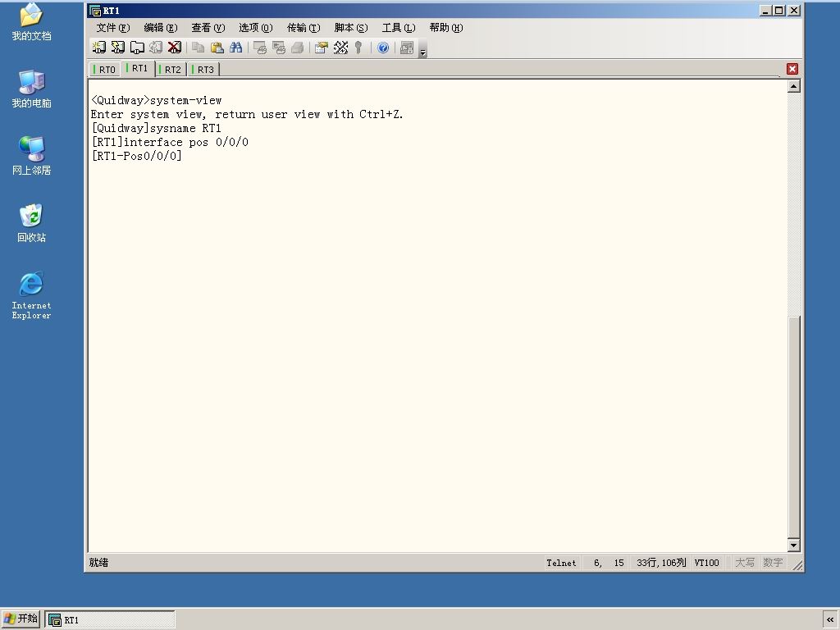
Task: Select the 我的电脑 desktop icon
Action: click(32, 89)
